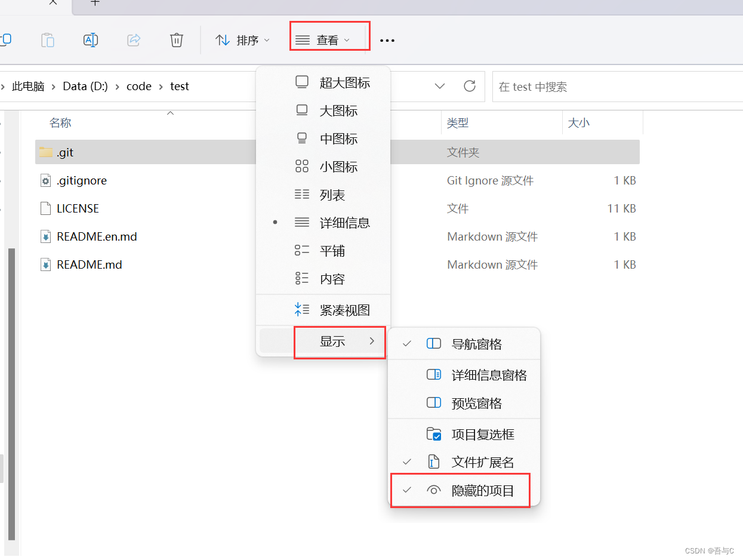Sort by 类型 column header

458,123
